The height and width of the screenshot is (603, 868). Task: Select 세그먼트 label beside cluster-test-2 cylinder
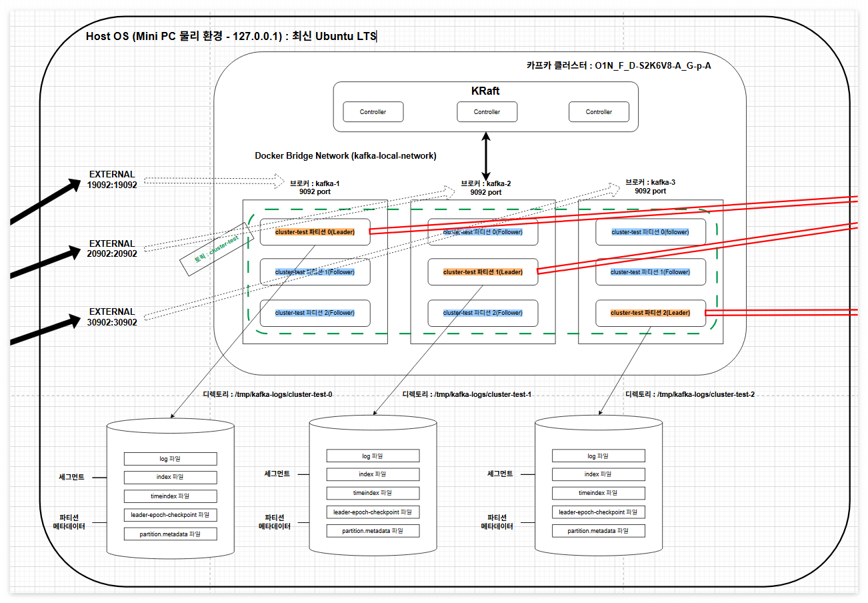point(500,474)
